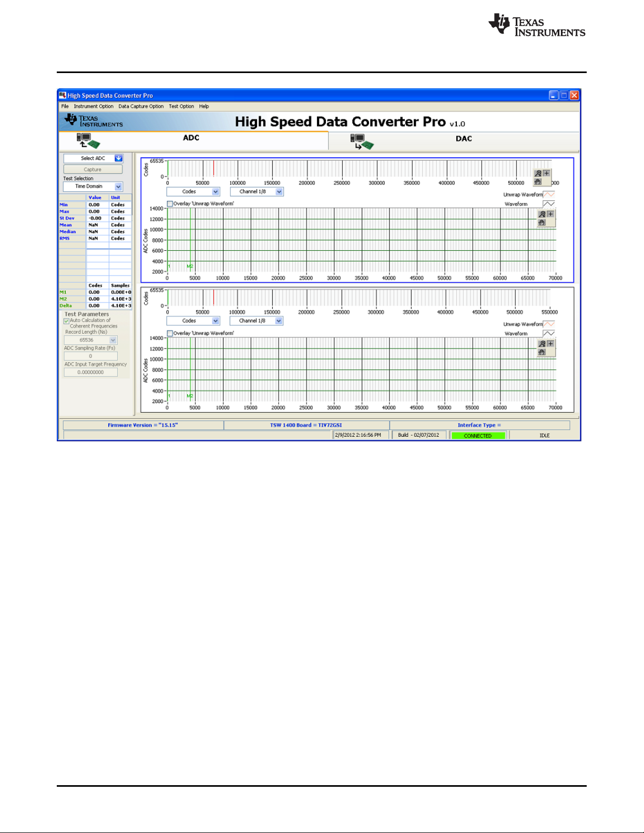Click Unwrap Waveform legend swatch of lower graph
The image size is (644, 833).
pyautogui.click(x=549, y=324)
